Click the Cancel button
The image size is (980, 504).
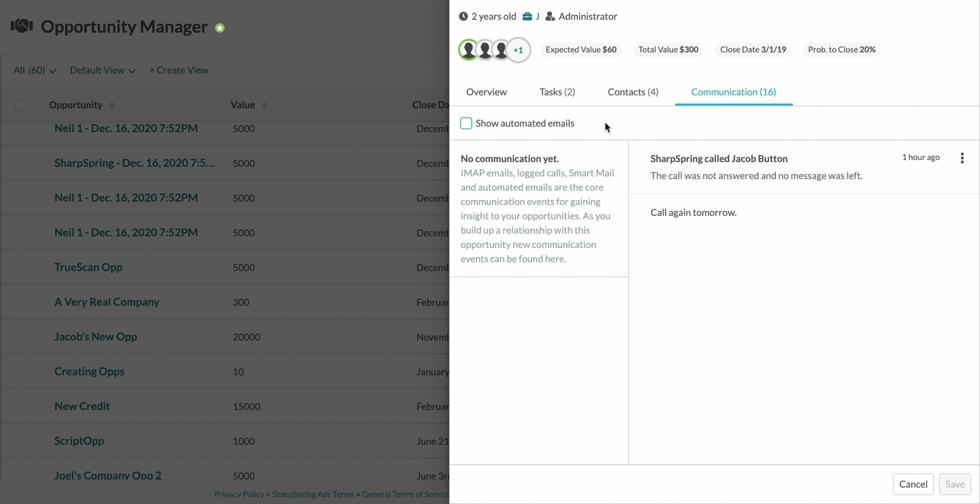point(913,484)
